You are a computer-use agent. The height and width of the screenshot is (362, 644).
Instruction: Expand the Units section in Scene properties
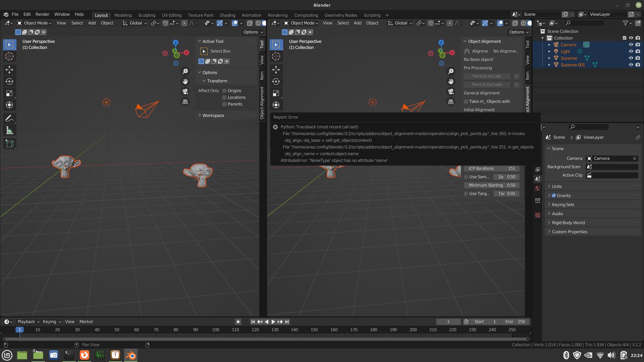point(549,186)
